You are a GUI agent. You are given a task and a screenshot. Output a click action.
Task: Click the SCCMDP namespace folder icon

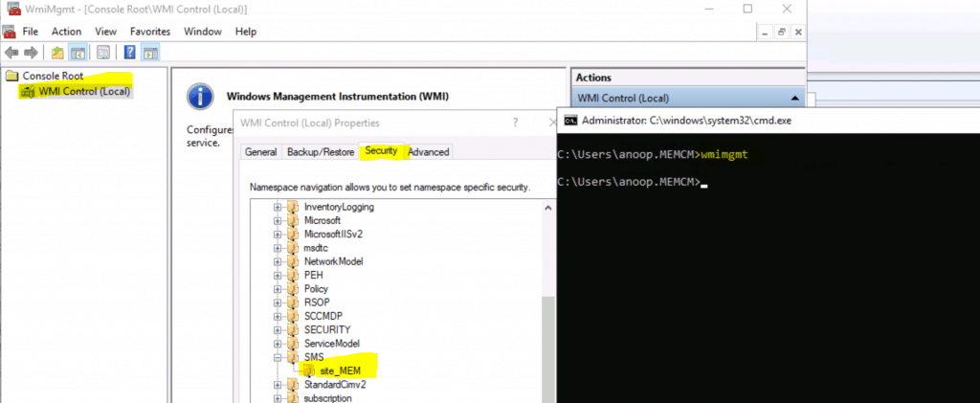(292, 316)
